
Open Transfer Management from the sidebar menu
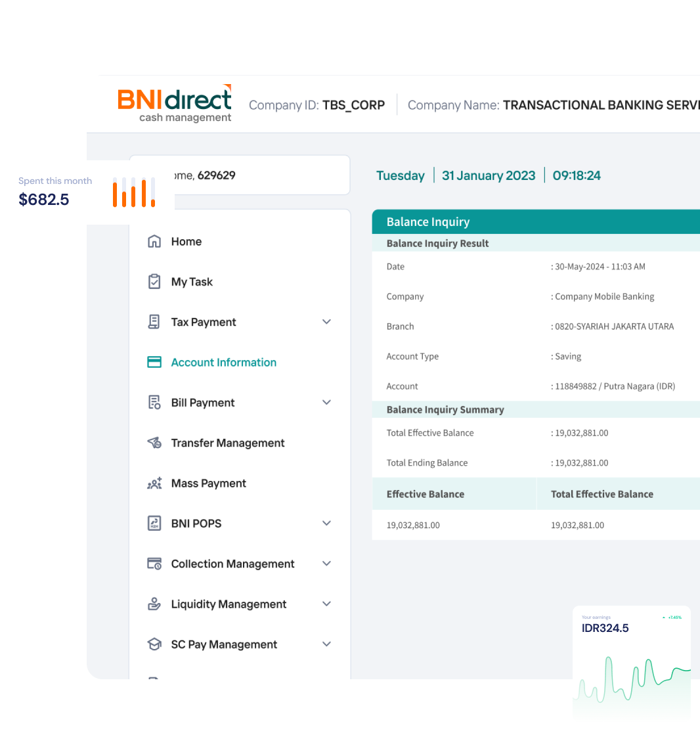click(x=227, y=443)
